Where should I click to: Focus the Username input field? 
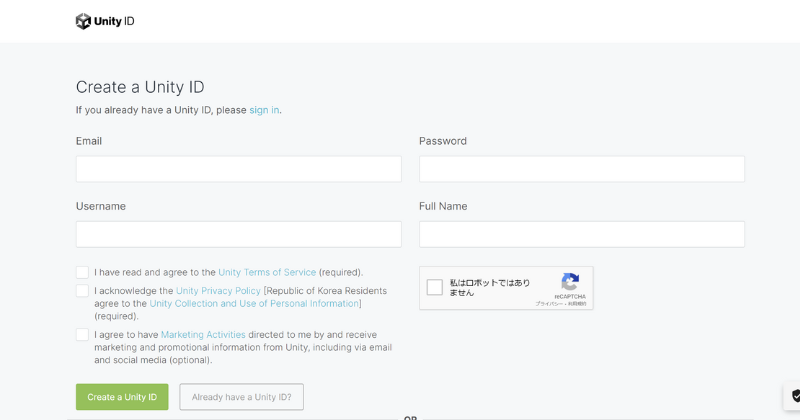[239, 234]
